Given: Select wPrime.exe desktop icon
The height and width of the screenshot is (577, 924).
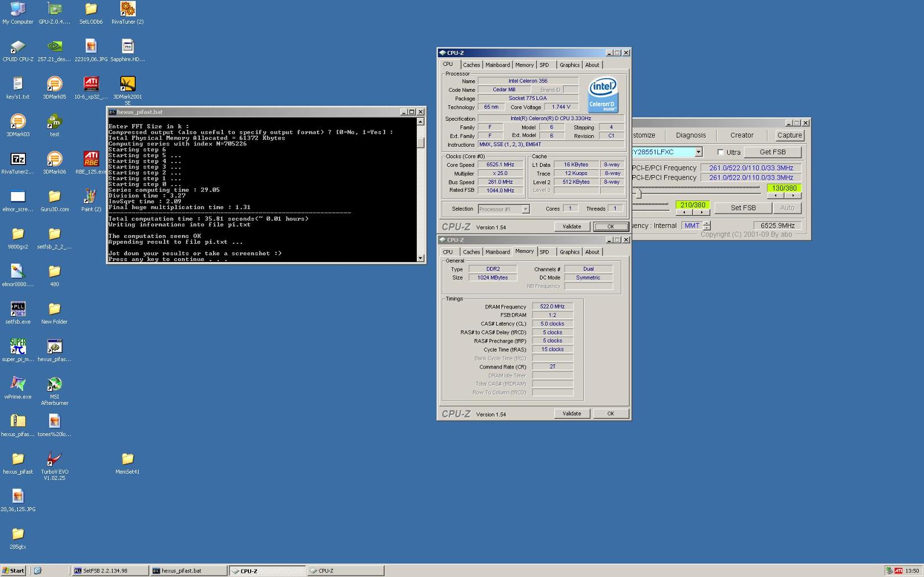Looking at the screenshot, I should tap(18, 389).
